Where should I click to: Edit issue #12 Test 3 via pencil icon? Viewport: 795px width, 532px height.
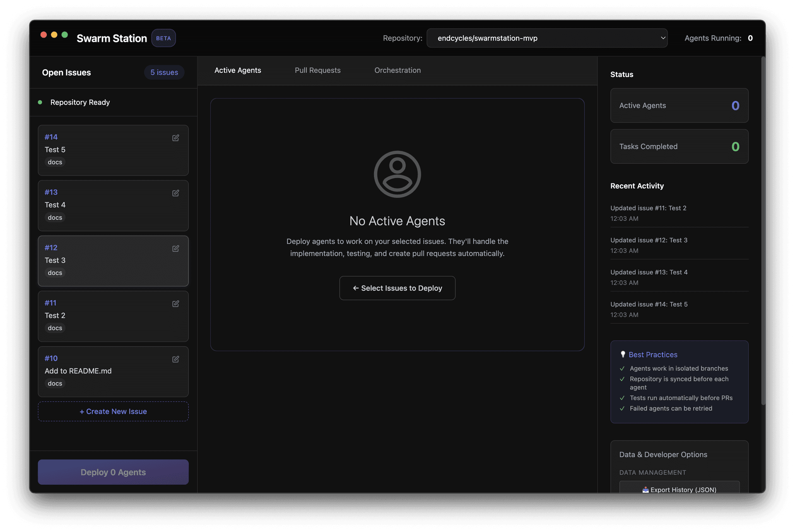tap(176, 248)
